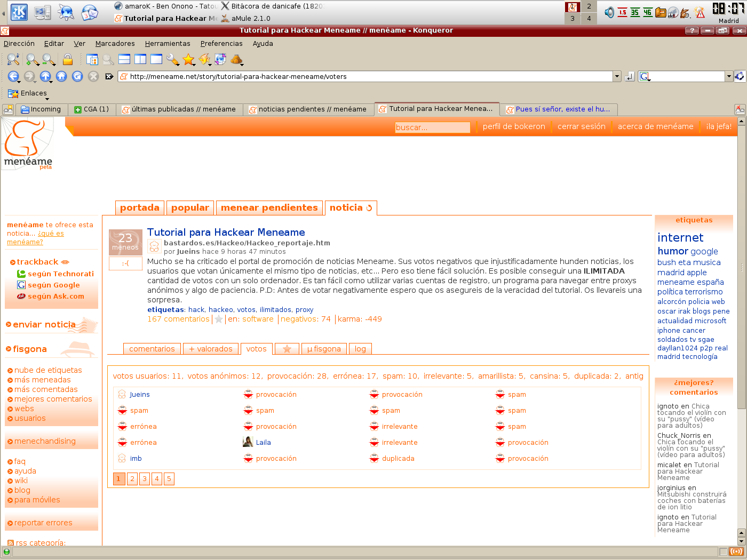Clear the location bar with the black X icon
Screen dimensions: 747x560
tap(109, 77)
